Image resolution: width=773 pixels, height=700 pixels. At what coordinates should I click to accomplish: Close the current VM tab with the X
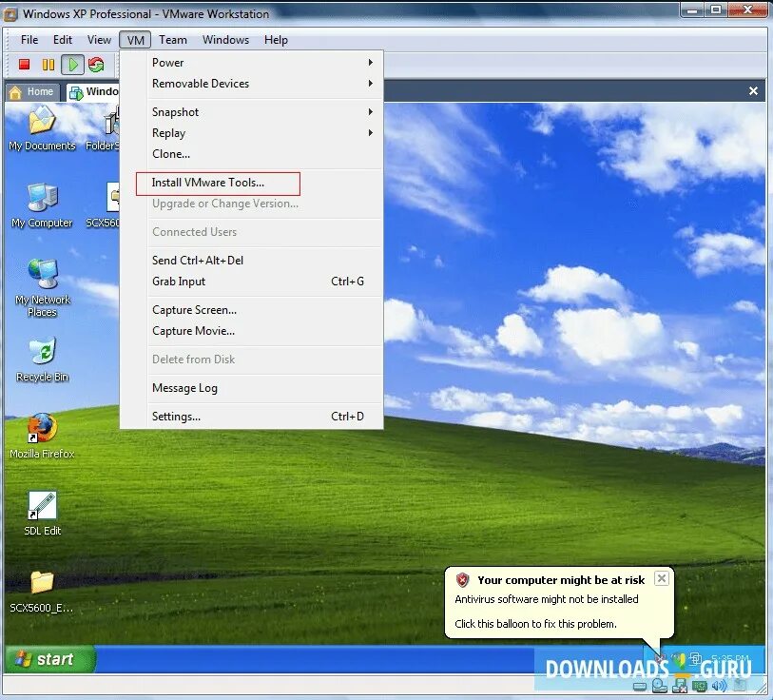(x=753, y=90)
